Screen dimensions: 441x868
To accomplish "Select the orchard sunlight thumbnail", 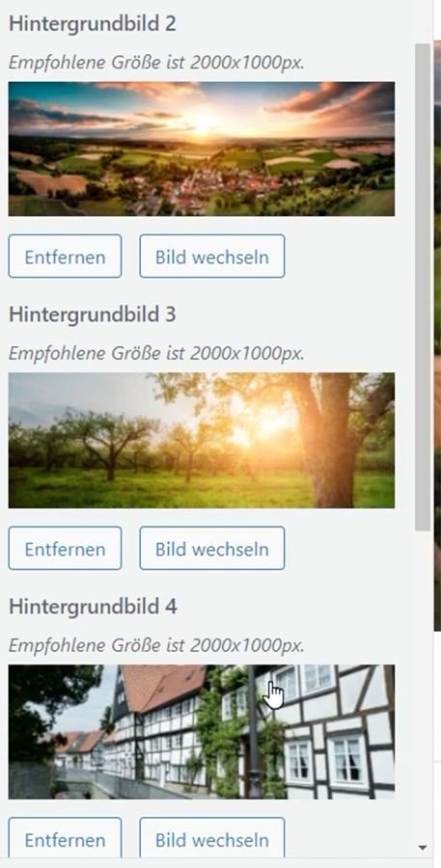I will [x=202, y=440].
